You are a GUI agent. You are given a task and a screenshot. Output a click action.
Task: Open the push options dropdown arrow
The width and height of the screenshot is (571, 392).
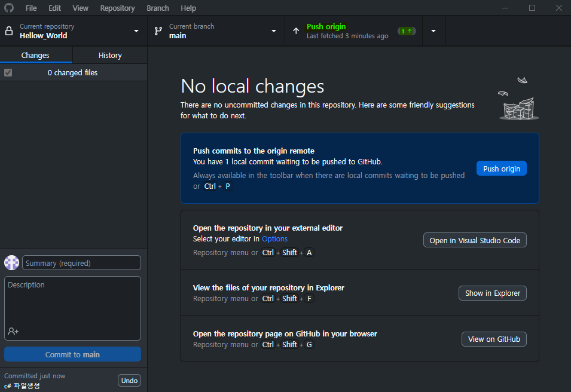(433, 31)
